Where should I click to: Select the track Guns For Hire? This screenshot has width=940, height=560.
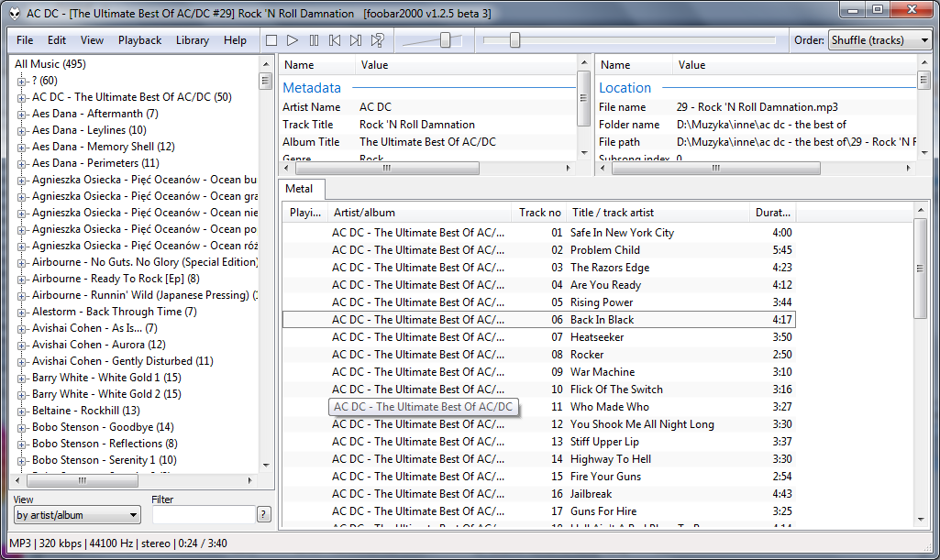pos(538,511)
